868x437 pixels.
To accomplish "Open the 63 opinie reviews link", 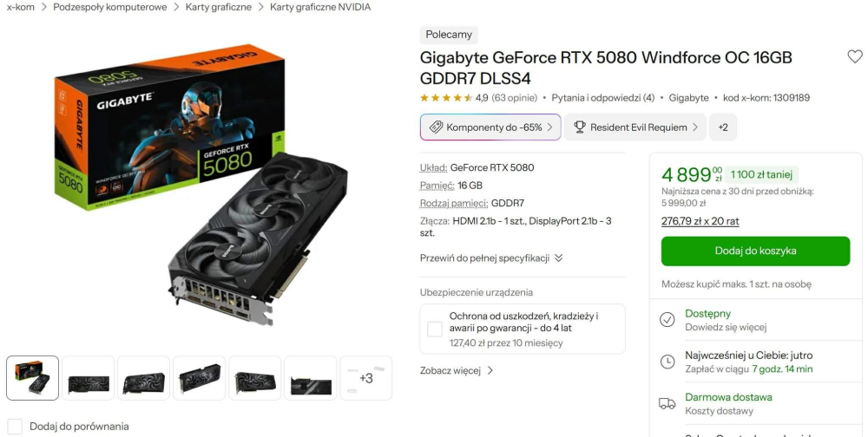I will click(x=514, y=98).
